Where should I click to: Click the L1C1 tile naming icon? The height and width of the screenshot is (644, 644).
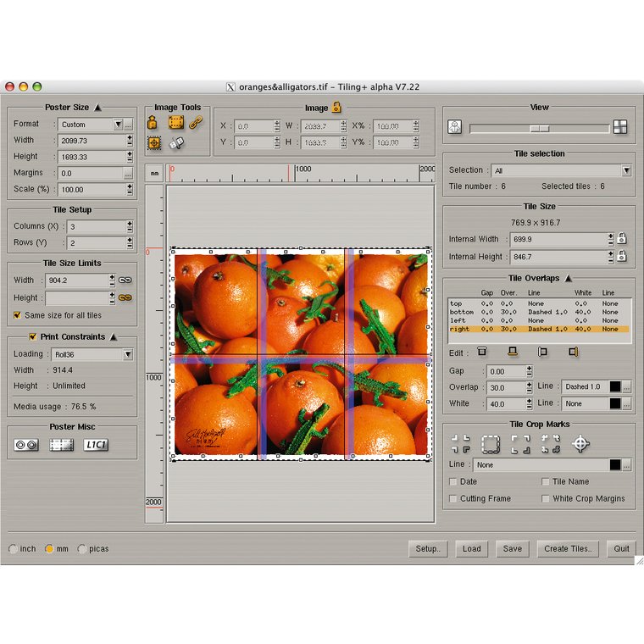[x=95, y=445]
